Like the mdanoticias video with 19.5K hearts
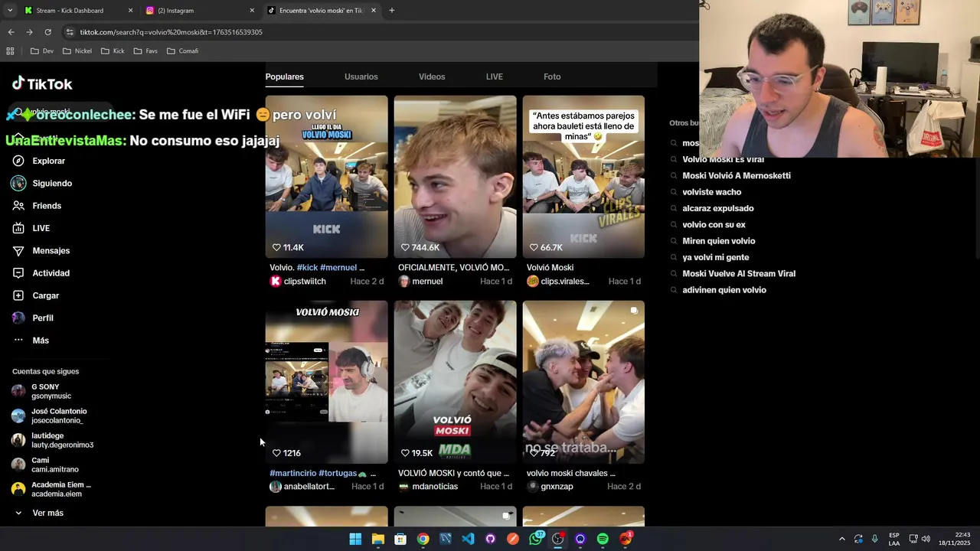The height and width of the screenshot is (551, 980). (x=405, y=453)
